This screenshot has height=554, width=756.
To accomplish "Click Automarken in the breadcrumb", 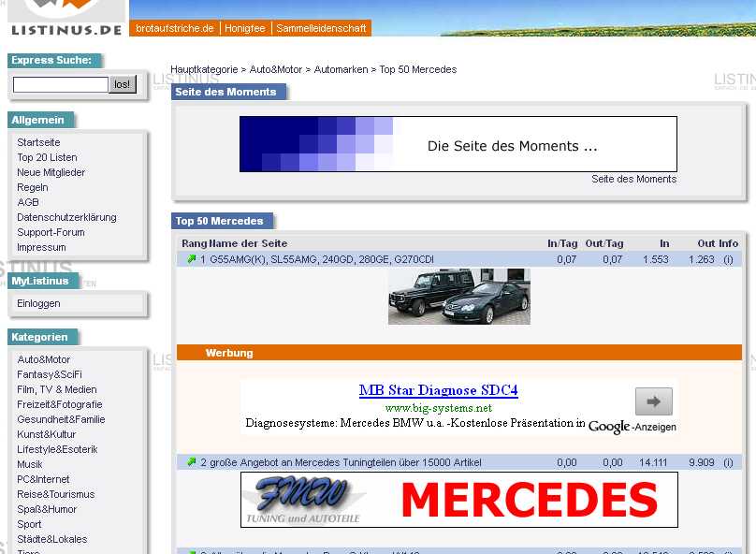I will pyautogui.click(x=341, y=69).
